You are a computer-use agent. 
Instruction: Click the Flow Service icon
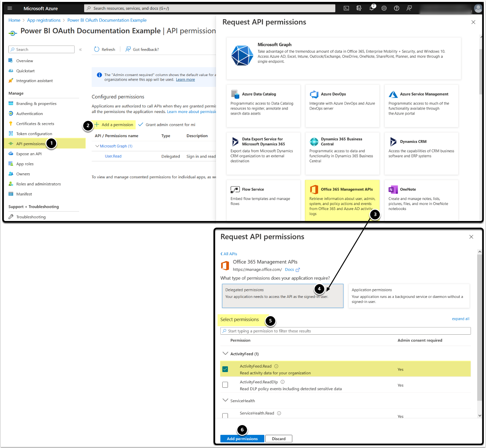click(235, 189)
